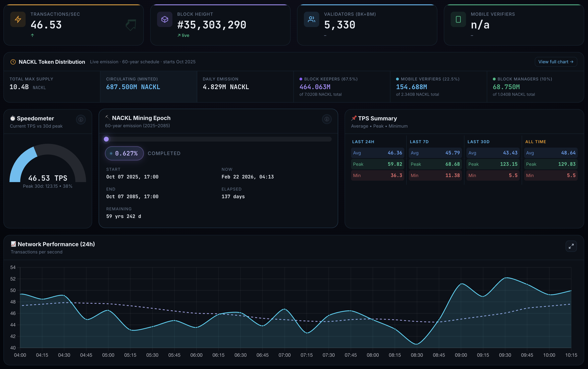This screenshot has height=369, width=588.
Task: Click the epoch progress bar handle
Action: [x=106, y=139]
